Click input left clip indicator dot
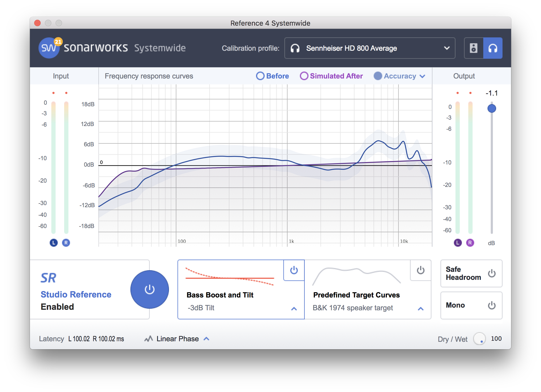Screen dimensions: 541x392 click(x=53, y=93)
